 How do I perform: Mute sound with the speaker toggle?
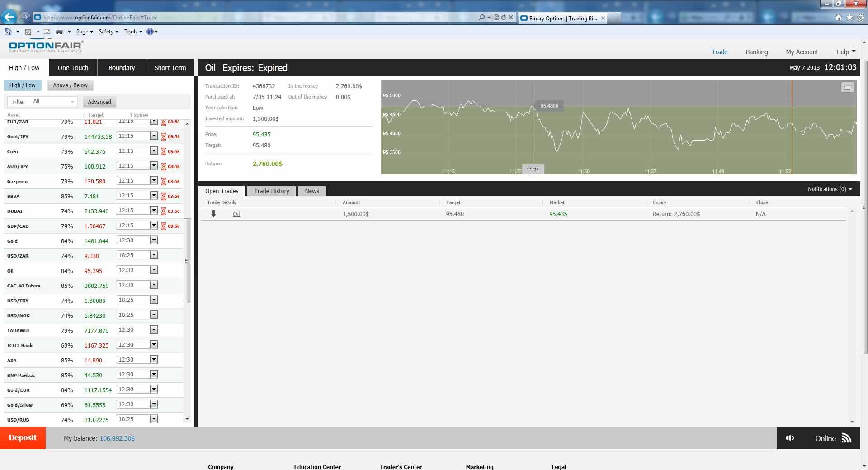[790, 438]
